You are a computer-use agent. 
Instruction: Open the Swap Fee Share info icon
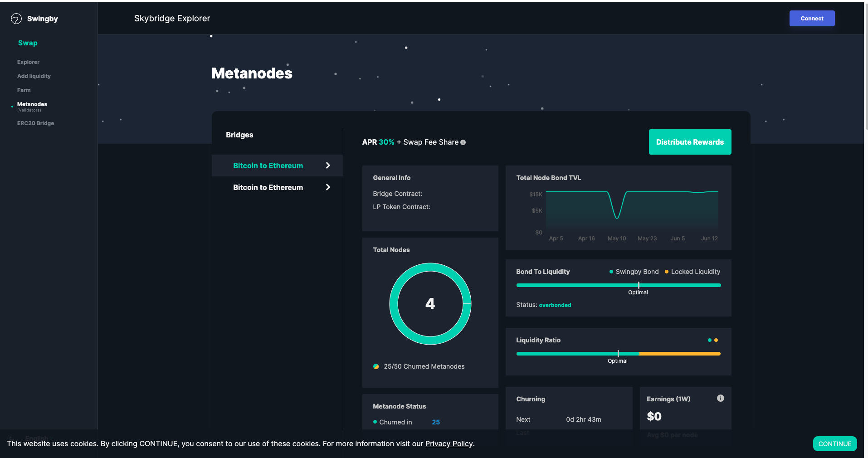click(x=463, y=142)
